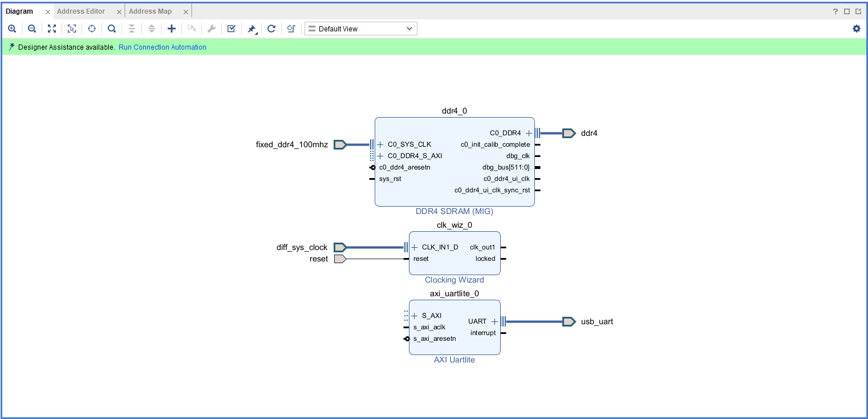Open the help question mark button

click(x=835, y=11)
